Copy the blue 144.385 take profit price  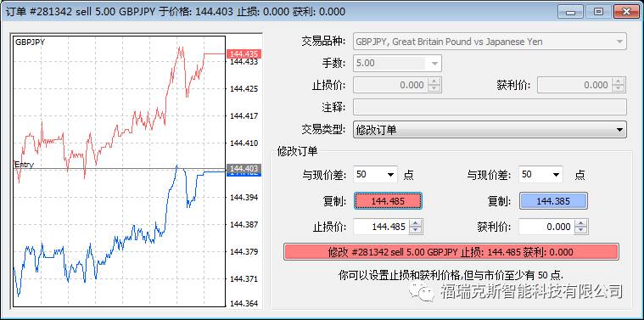(x=553, y=201)
